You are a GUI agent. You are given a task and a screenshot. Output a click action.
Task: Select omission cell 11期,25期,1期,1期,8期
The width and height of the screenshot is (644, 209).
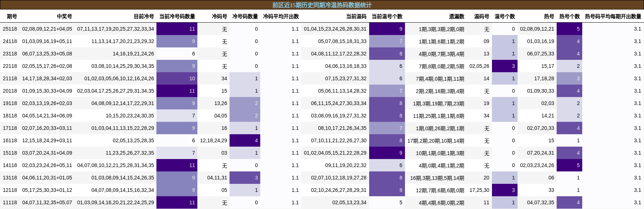click(x=439, y=116)
